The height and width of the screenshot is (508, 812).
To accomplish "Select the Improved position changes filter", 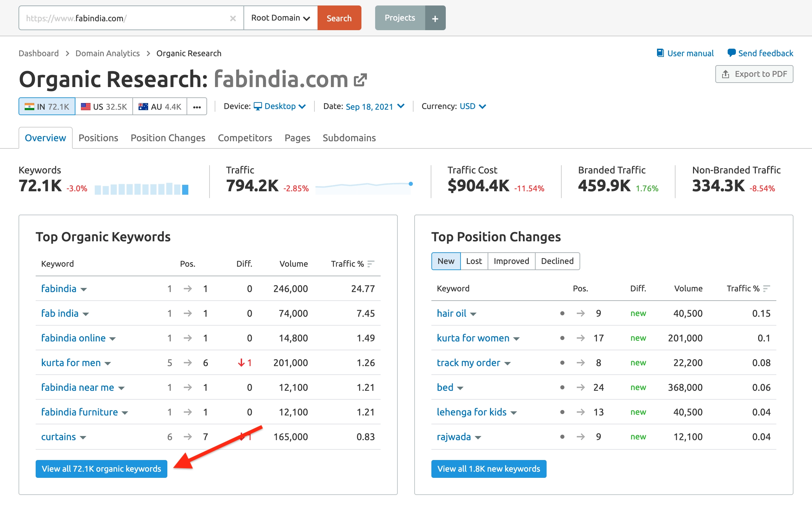I will click(511, 261).
